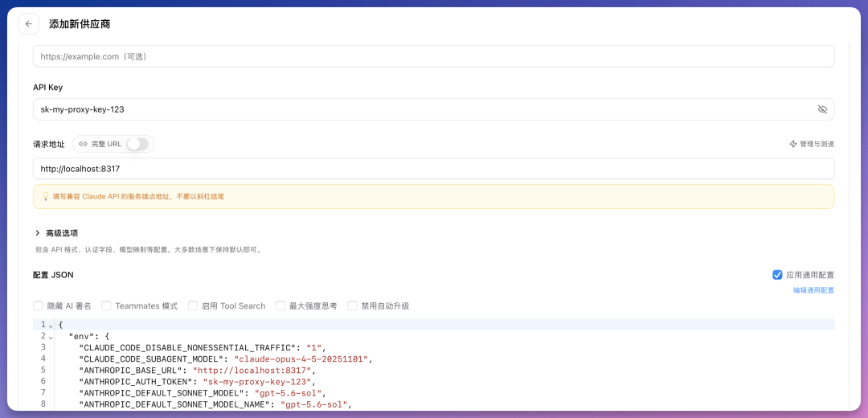Image resolution: width=868 pixels, height=418 pixels.
Task: Check the Teammates 模式 option
Action: (106, 306)
